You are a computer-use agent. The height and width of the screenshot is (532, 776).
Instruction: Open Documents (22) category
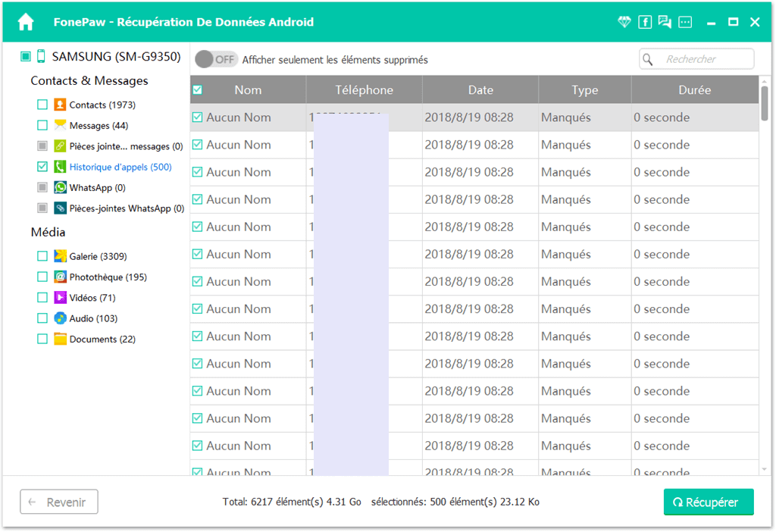pos(102,340)
